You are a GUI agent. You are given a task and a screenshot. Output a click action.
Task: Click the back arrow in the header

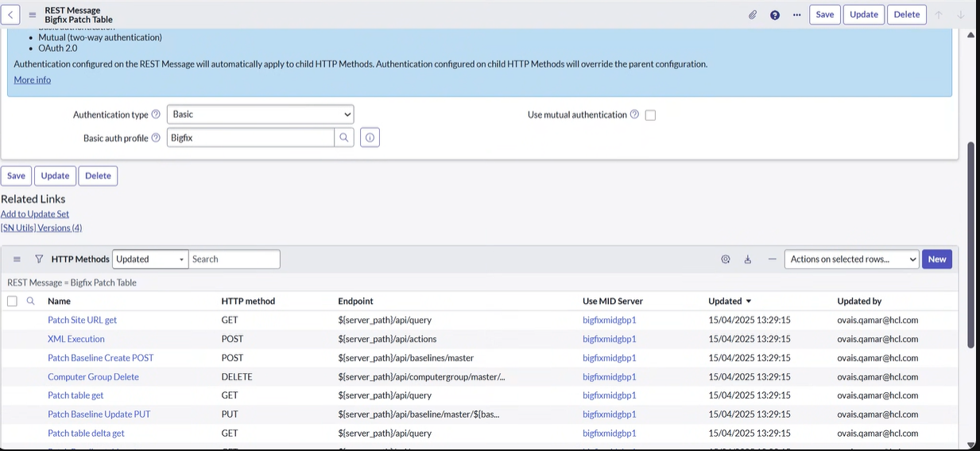pyautogui.click(x=11, y=14)
